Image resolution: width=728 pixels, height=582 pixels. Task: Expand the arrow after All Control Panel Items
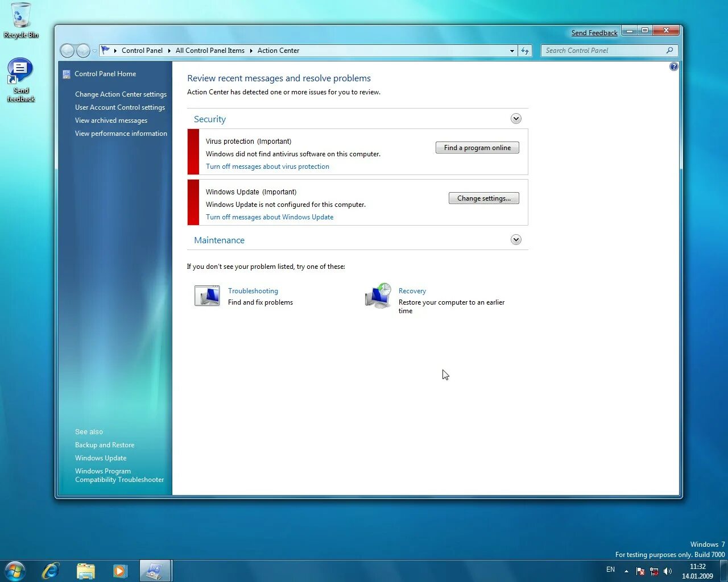(251, 51)
